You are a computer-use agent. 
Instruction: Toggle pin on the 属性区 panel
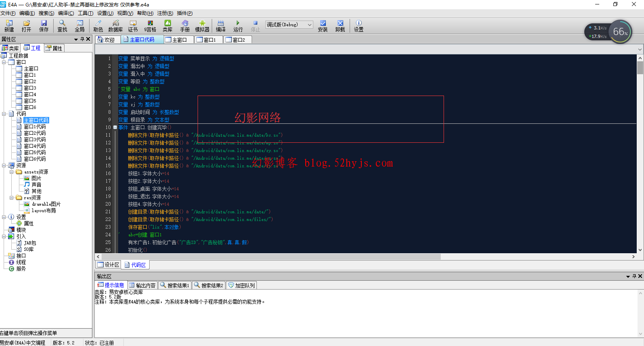pyautogui.click(x=82, y=39)
